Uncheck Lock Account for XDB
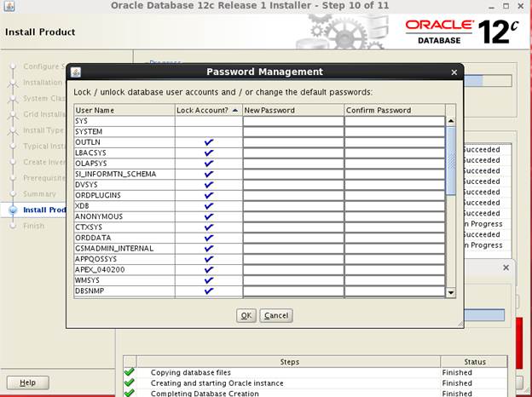Image resolution: width=532 pixels, height=397 pixels. click(x=209, y=206)
